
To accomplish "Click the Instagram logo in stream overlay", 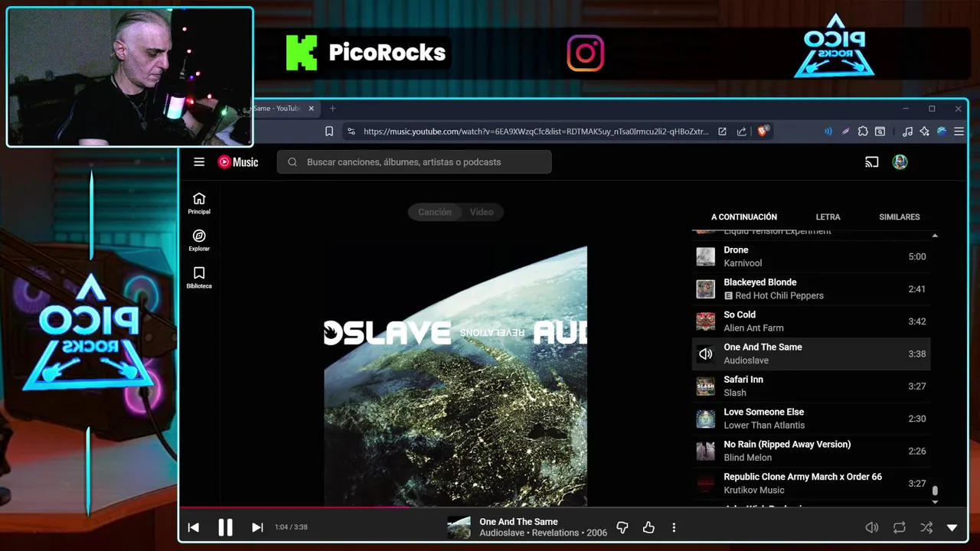I will point(586,54).
